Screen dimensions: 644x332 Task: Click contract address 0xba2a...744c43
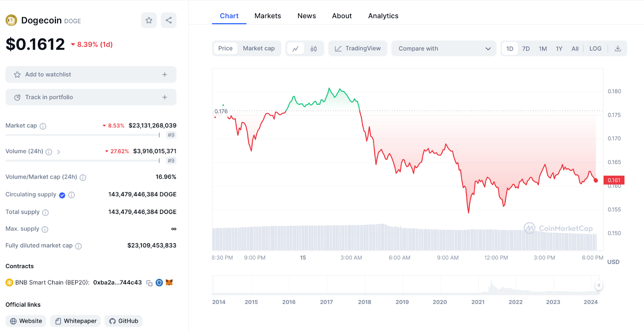118,282
